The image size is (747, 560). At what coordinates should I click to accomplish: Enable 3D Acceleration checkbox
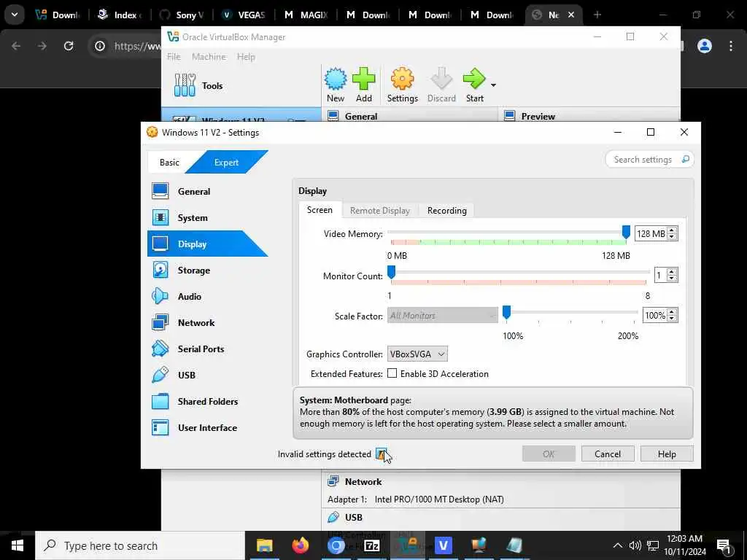[x=392, y=373]
